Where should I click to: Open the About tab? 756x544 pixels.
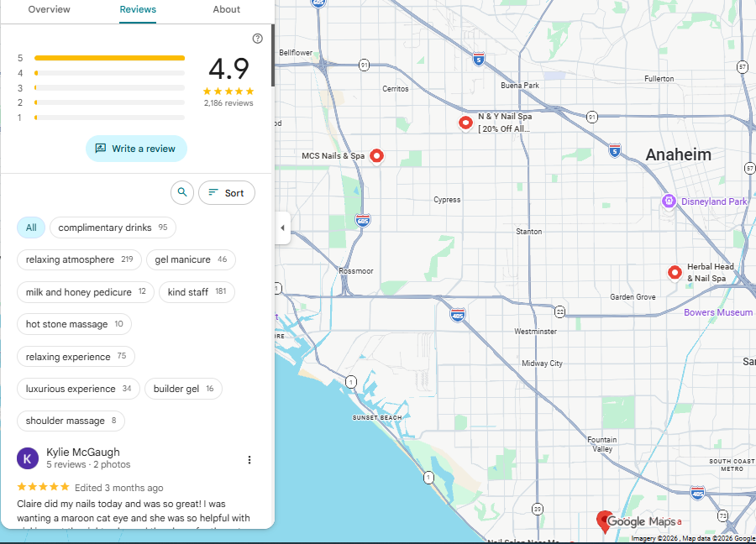coord(226,9)
